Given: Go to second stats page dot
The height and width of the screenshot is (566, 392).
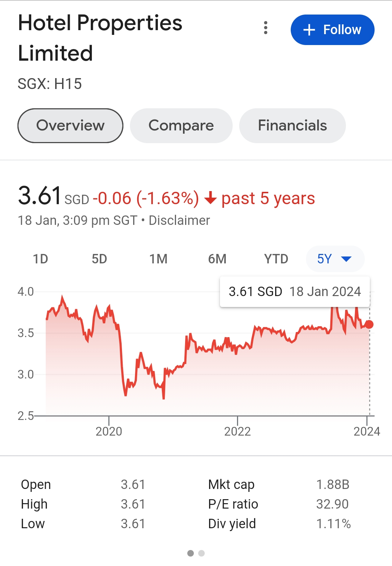Looking at the screenshot, I should click(x=201, y=553).
